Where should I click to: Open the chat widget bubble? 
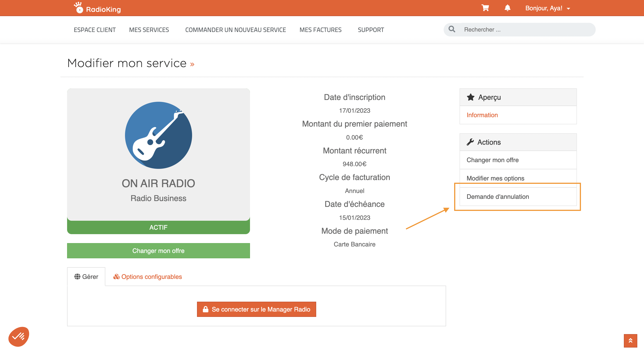[19, 337]
